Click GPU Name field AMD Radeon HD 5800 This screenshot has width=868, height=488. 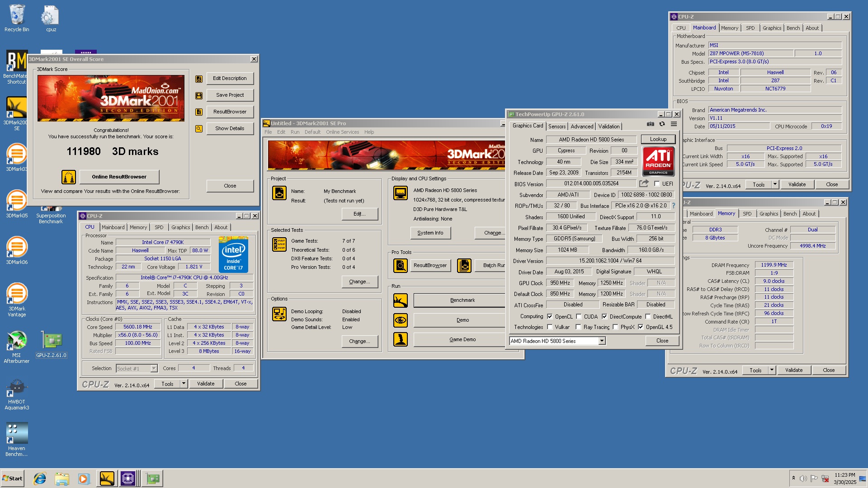591,140
